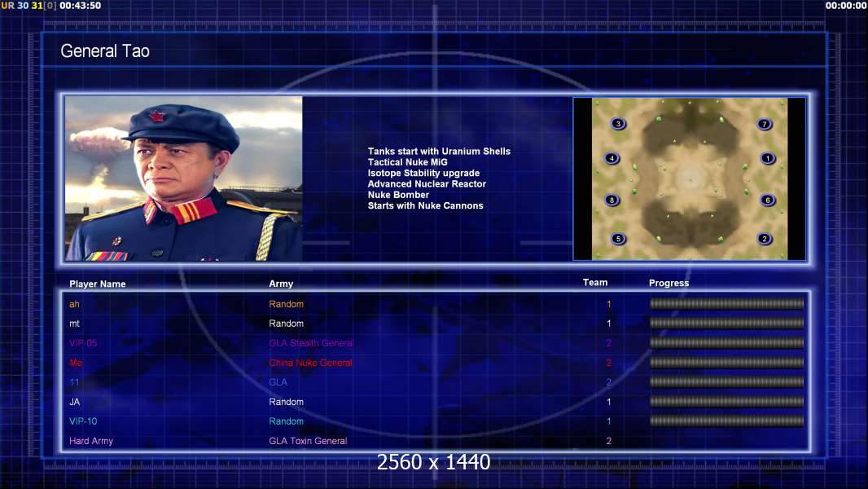Click start position marker 5 on minimap
This screenshot has width=868, height=489.
click(x=618, y=239)
